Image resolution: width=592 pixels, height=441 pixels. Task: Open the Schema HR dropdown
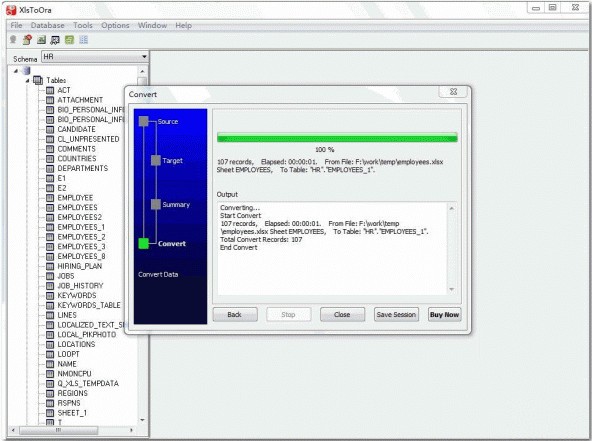[144, 57]
